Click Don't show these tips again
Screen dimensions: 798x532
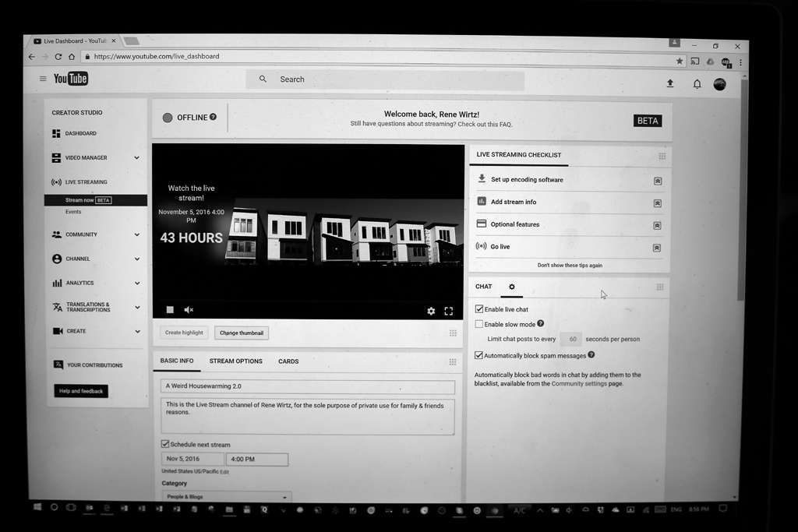point(570,265)
